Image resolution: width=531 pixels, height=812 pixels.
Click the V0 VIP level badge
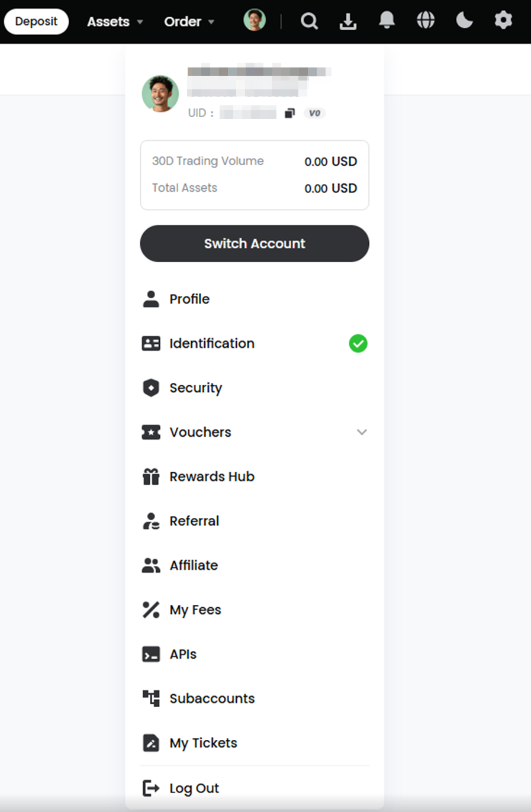(314, 113)
